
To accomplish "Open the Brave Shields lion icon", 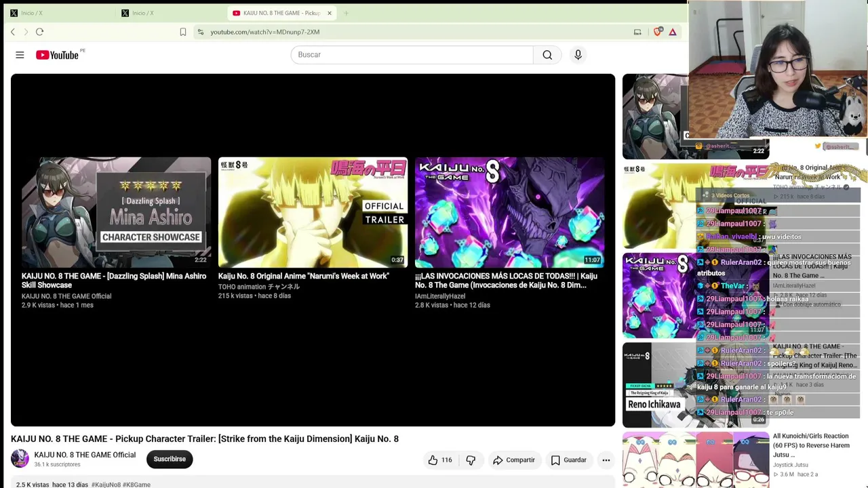I will coord(657,32).
